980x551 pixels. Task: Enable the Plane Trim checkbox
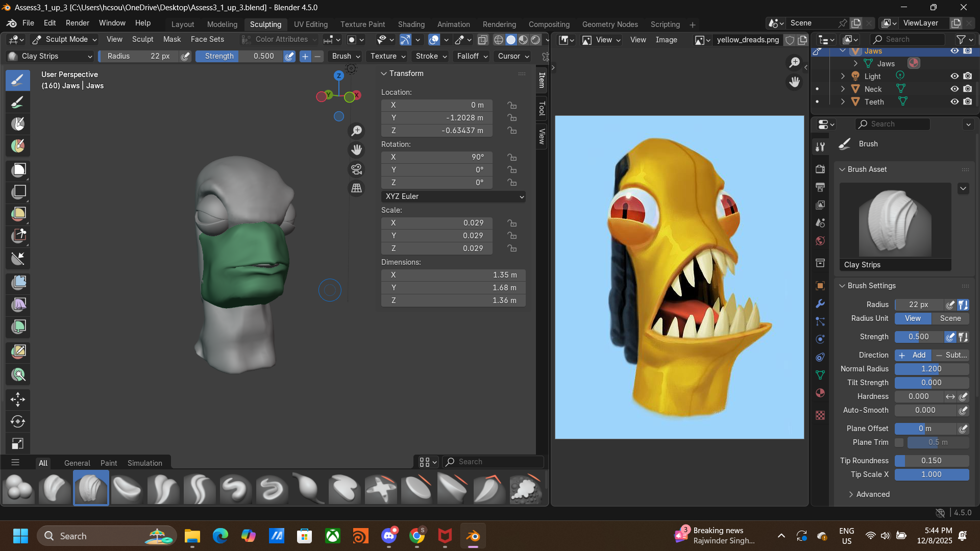pyautogui.click(x=899, y=442)
